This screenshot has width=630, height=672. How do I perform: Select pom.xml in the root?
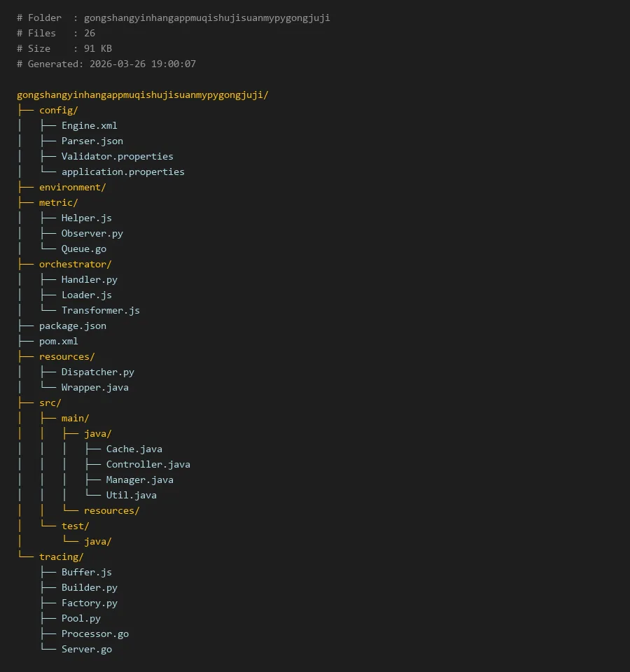click(58, 341)
